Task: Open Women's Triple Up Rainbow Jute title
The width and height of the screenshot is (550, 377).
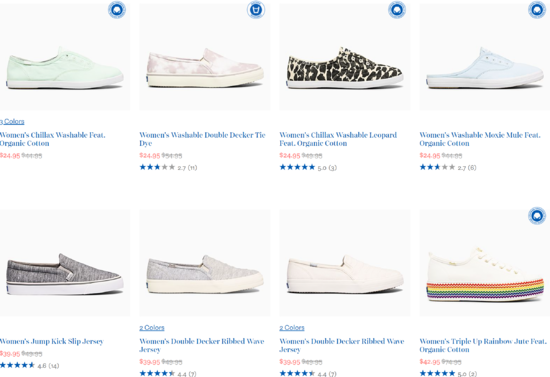Action: 483,345
